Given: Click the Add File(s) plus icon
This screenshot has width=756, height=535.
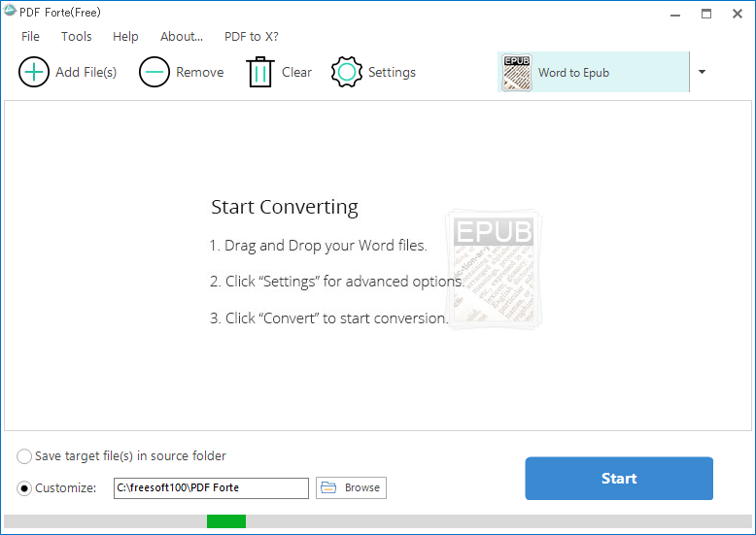Looking at the screenshot, I should click(x=34, y=72).
